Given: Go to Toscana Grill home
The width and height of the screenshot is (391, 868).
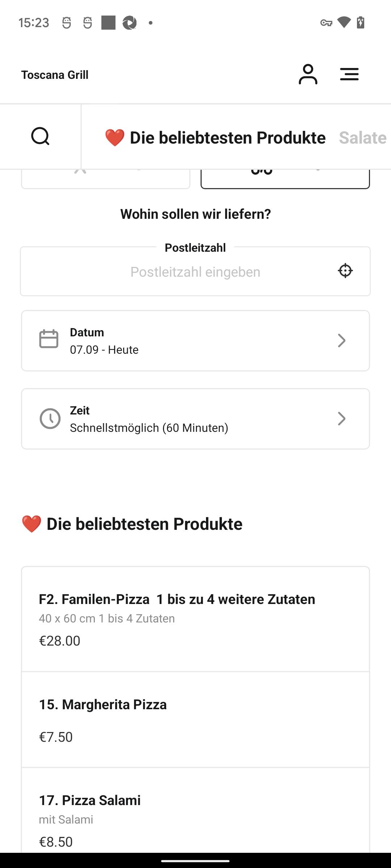Looking at the screenshot, I should click(x=55, y=75).
